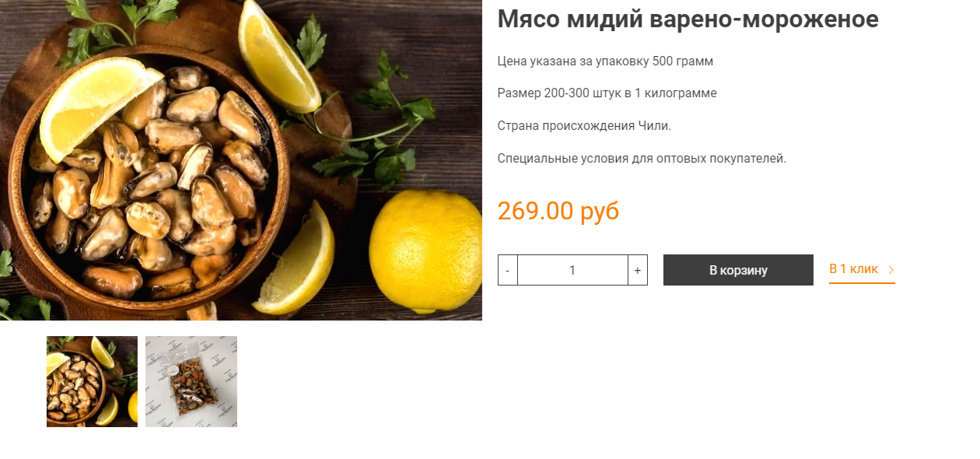Select the second thumbnail showing packaged mussels
This screenshot has height=459, width=980.
pos(191,381)
